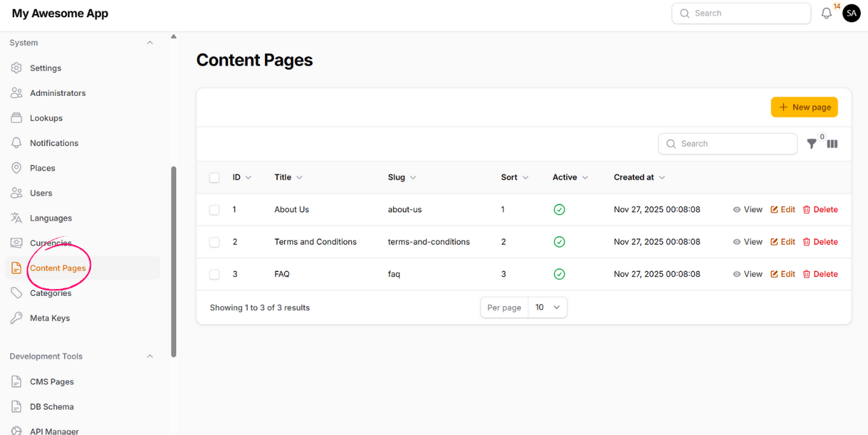The width and height of the screenshot is (868, 435).
Task: Click inside the table search field
Action: tap(728, 144)
